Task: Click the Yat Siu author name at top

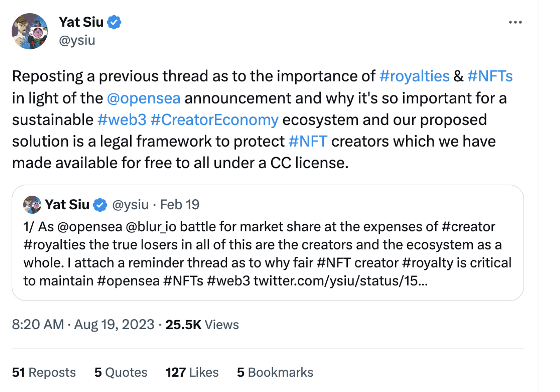Action: 81,22
